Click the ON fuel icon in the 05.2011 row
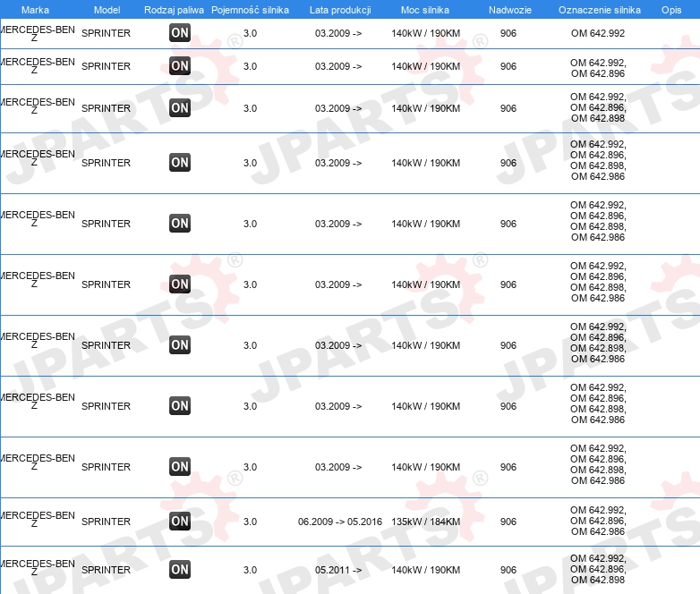 (180, 570)
